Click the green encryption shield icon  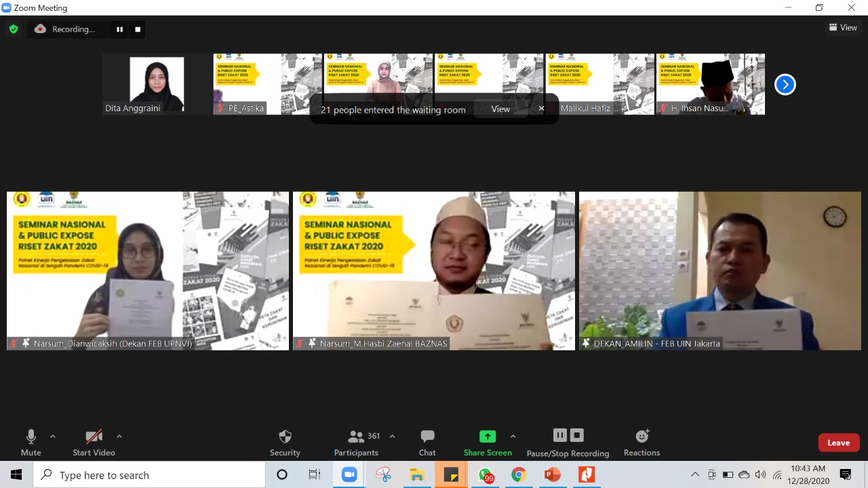click(x=13, y=29)
